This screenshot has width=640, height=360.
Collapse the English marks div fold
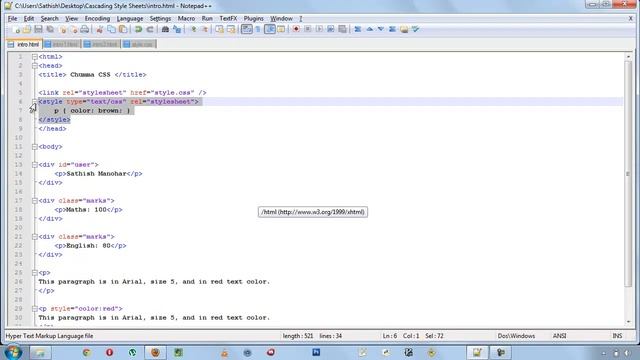click(x=35, y=236)
